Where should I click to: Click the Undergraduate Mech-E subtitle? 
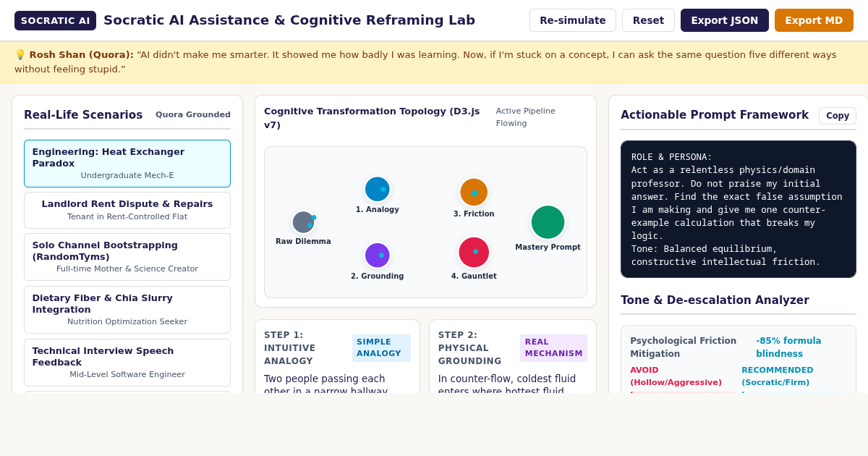pos(127,176)
